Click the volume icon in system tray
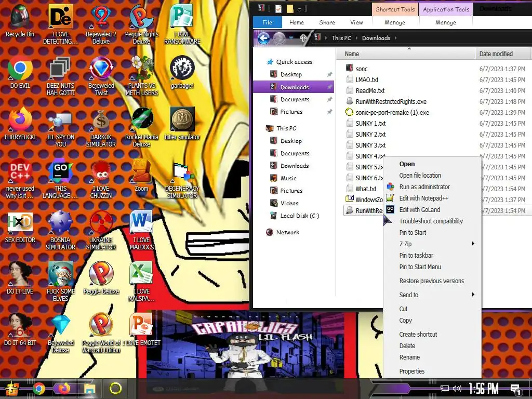Image resolution: width=532 pixels, height=399 pixels. click(457, 389)
